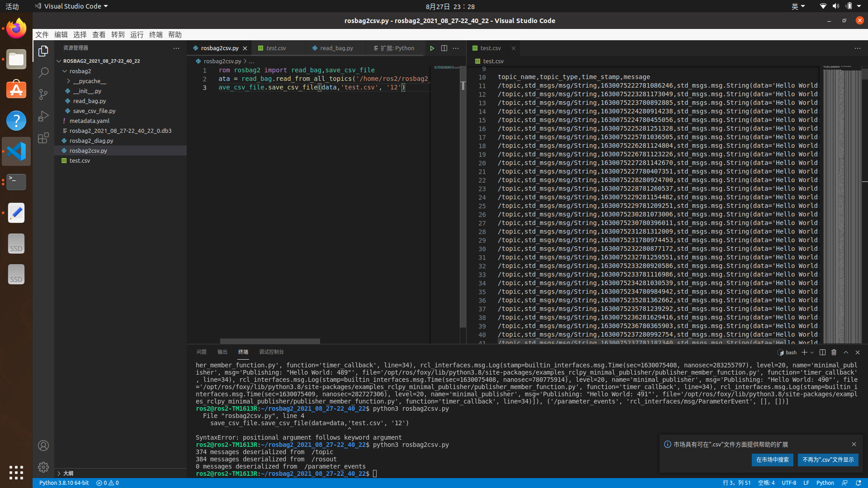Split the editor right icon
This screenshot has height=488, width=868.
pos(444,48)
